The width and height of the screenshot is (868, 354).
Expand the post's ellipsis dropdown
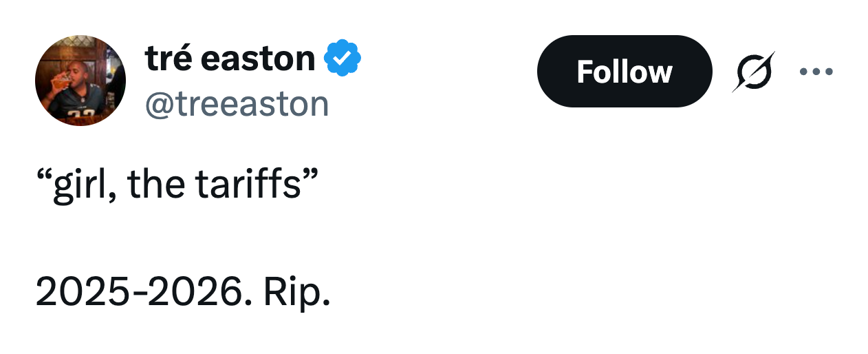point(816,71)
